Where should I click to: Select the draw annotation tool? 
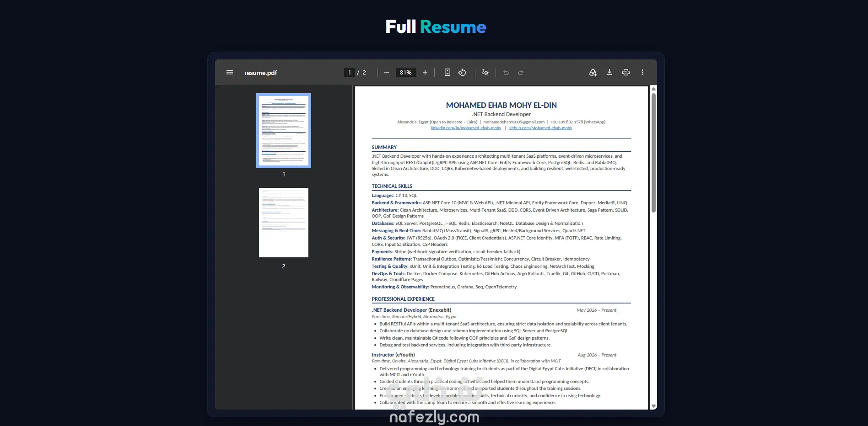(x=485, y=72)
